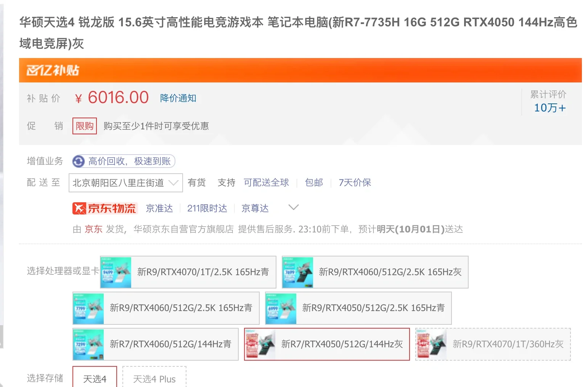Click the 有货 stock status text

click(197, 183)
